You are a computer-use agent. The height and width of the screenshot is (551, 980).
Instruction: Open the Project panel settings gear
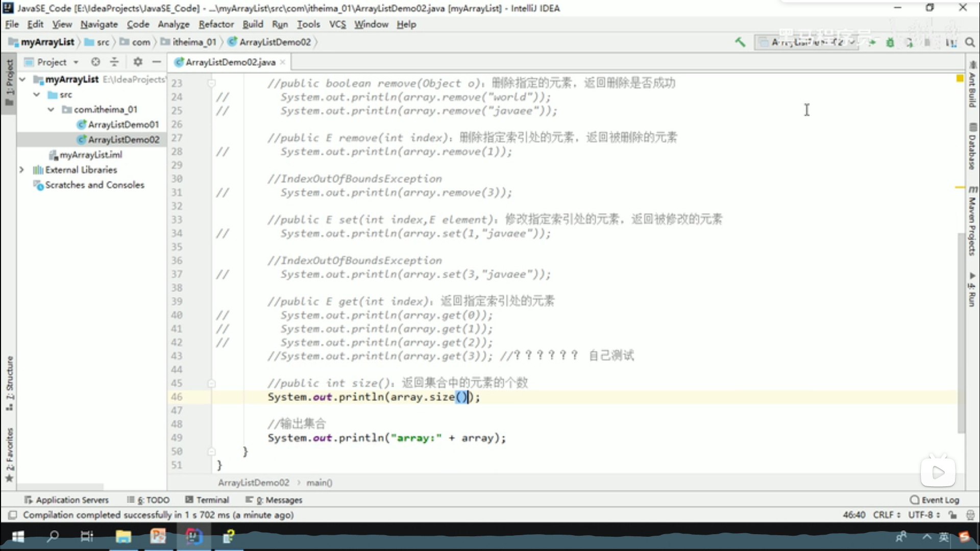137,62
